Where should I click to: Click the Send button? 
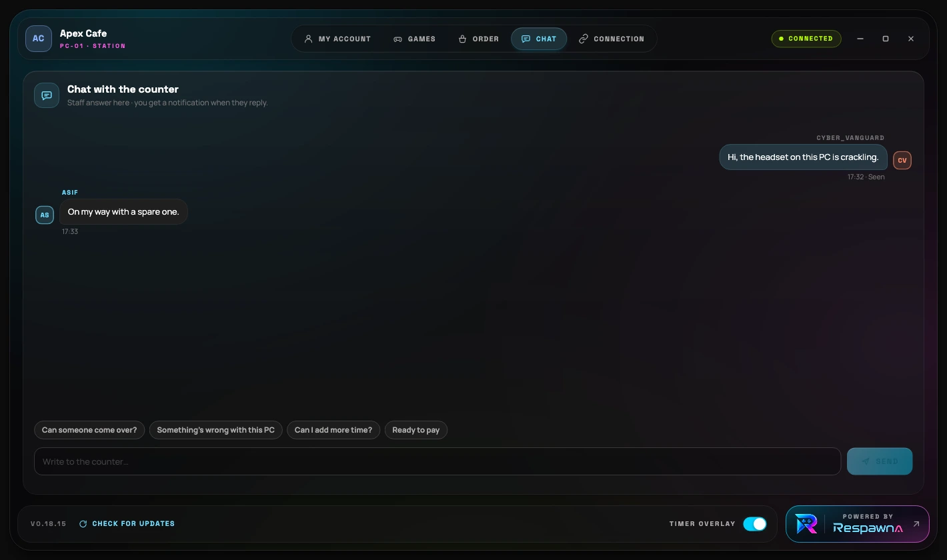point(880,461)
